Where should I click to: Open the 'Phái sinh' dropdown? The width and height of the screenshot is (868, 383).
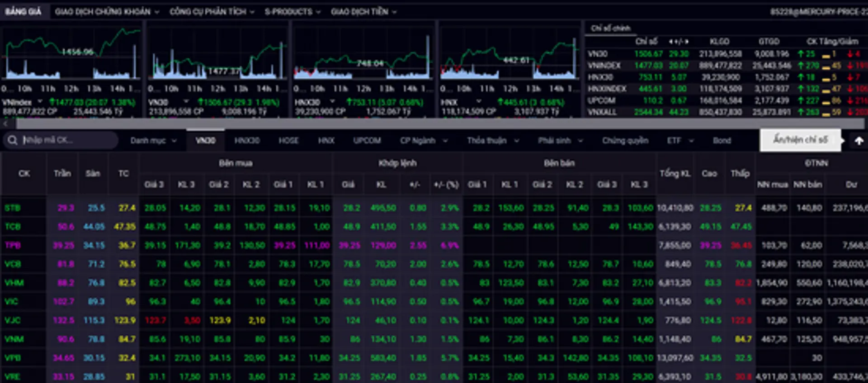[560, 140]
